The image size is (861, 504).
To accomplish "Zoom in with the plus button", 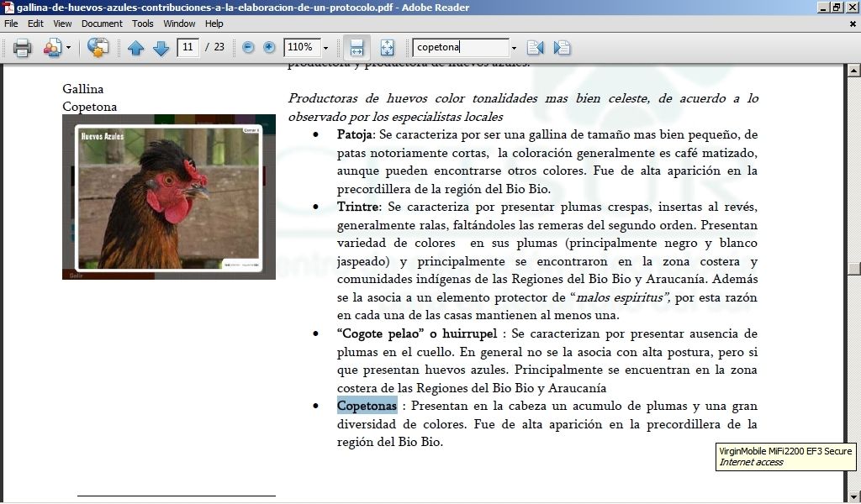I will click(x=269, y=47).
